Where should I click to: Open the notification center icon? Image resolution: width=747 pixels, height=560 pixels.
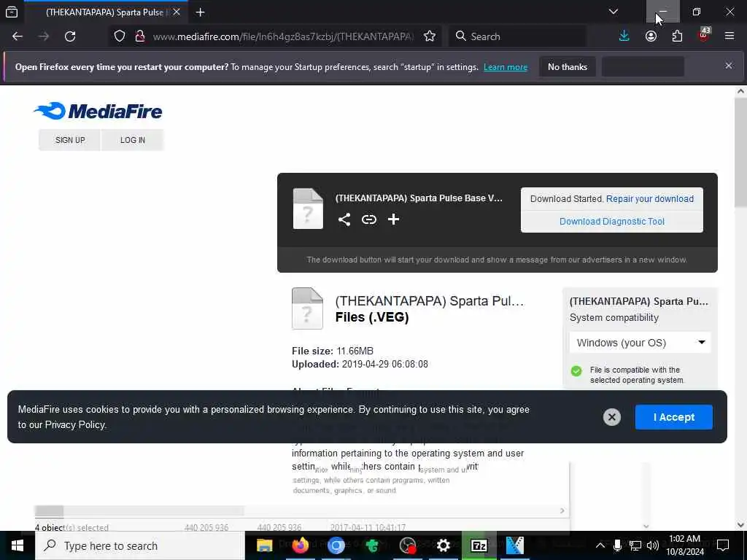[723, 545]
